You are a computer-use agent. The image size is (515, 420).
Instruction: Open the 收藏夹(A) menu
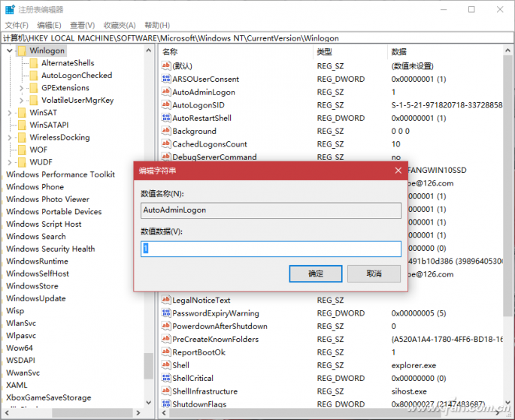pyautogui.click(x=120, y=26)
